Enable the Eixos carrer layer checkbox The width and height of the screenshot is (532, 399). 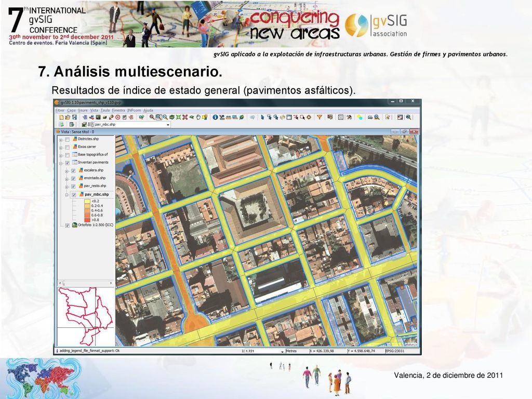pyautogui.click(x=67, y=147)
